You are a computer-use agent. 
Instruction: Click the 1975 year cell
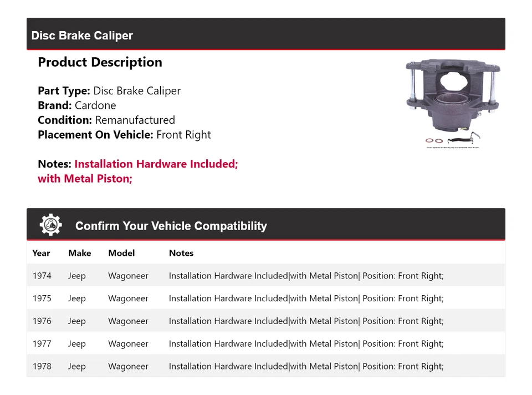click(x=42, y=298)
